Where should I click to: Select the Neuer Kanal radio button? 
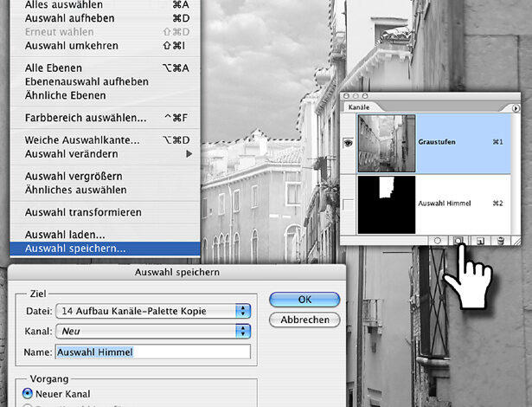[27, 394]
